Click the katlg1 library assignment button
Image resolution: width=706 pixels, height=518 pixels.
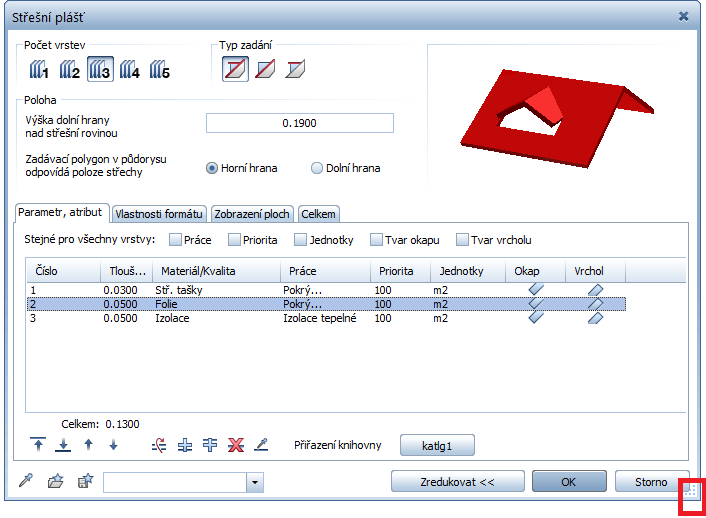[x=437, y=445]
